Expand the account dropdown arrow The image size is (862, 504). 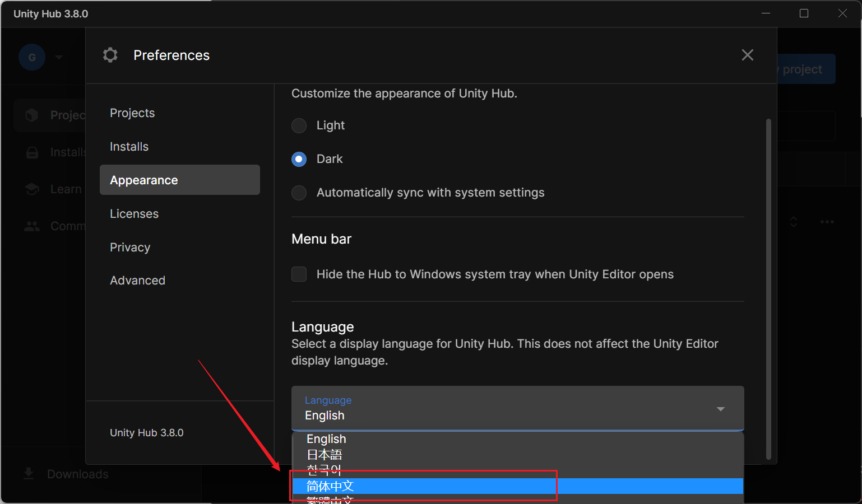(x=59, y=57)
